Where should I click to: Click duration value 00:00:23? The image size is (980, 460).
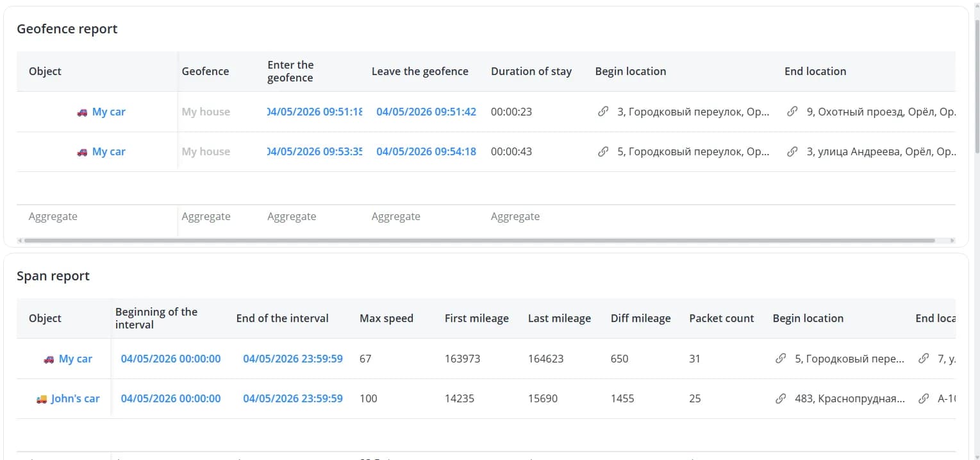(x=511, y=112)
